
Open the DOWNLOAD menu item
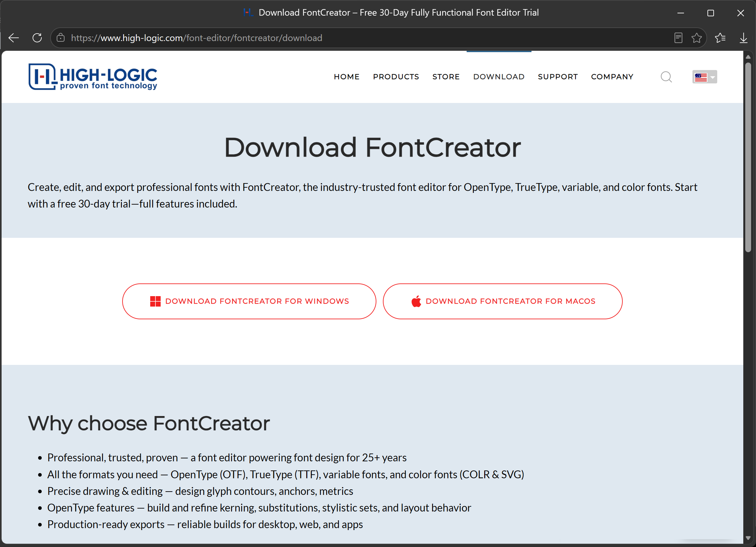pyautogui.click(x=499, y=77)
